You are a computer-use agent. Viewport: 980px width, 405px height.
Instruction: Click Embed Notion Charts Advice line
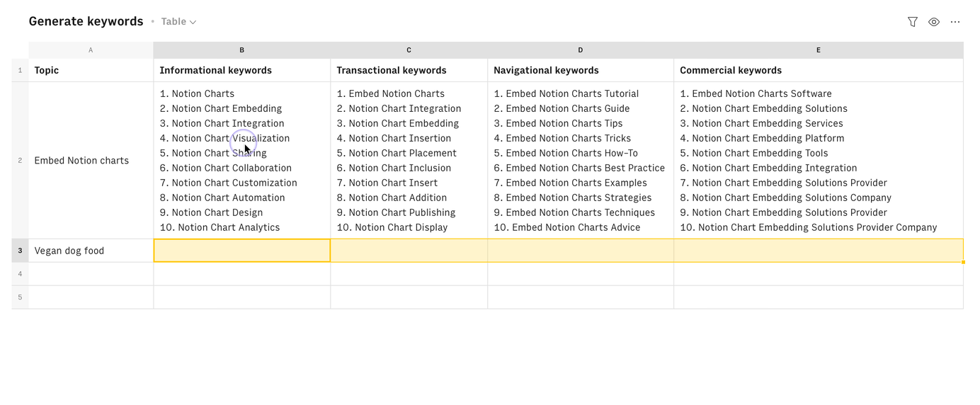(x=567, y=227)
